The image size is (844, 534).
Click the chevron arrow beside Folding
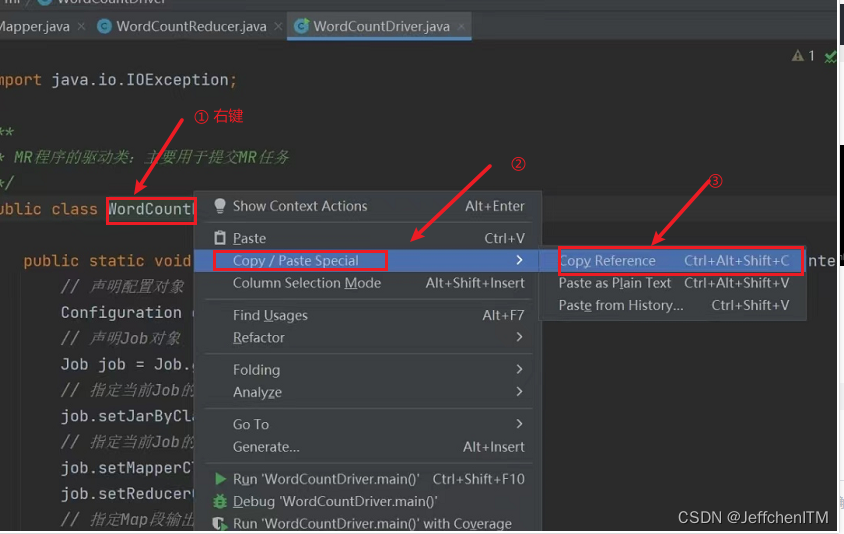click(x=519, y=369)
